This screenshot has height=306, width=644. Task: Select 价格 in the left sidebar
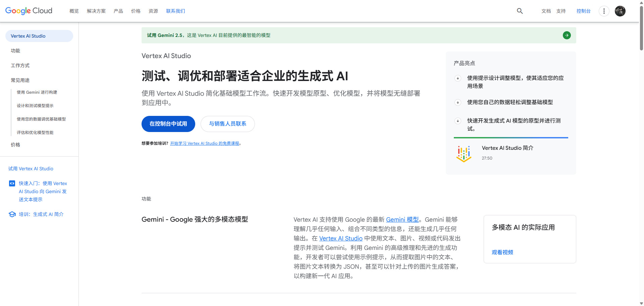coord(15,144)
